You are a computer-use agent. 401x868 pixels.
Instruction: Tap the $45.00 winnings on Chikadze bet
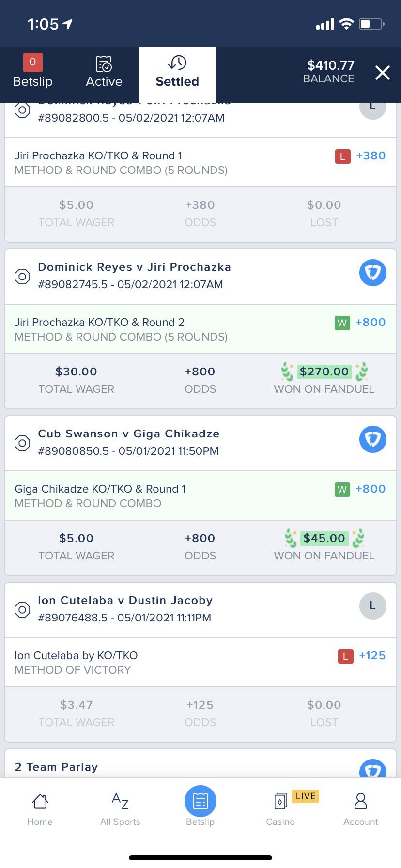(x=324, y=538)
